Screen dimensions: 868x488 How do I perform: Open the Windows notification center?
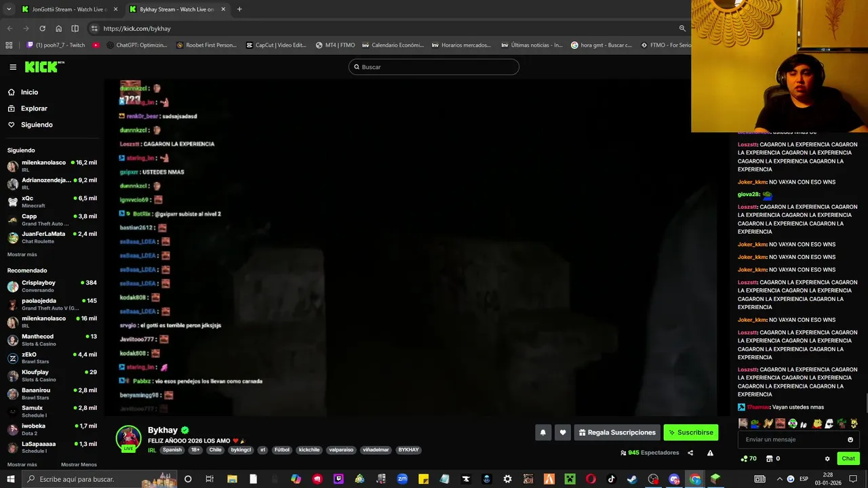point(853,479)
